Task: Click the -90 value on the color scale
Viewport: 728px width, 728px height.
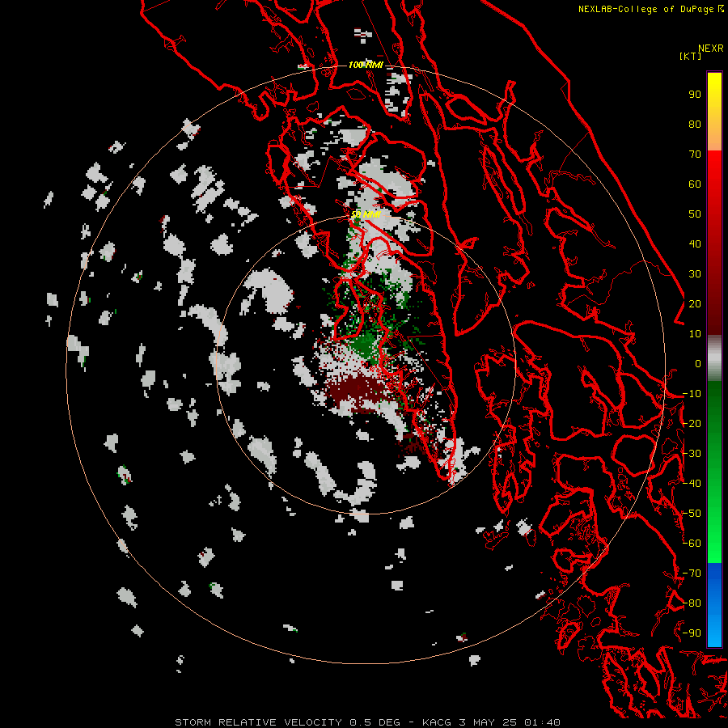Action: [692, 633]
